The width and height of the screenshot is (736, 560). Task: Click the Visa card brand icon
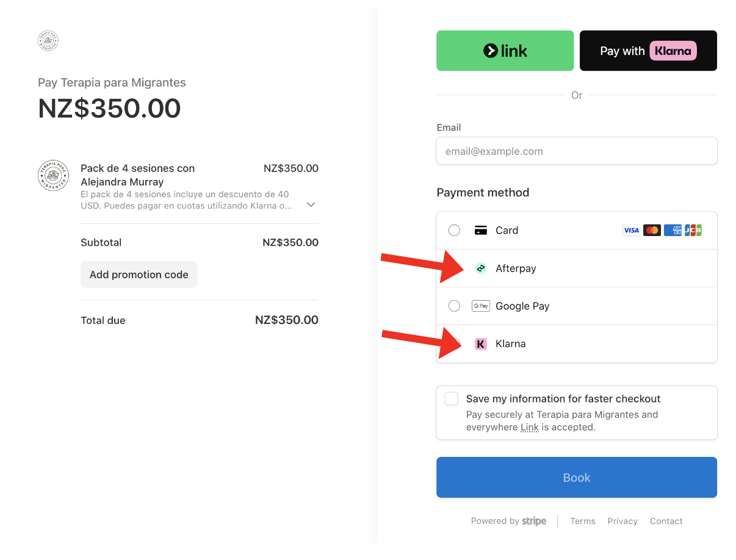[x=631, y=231]
